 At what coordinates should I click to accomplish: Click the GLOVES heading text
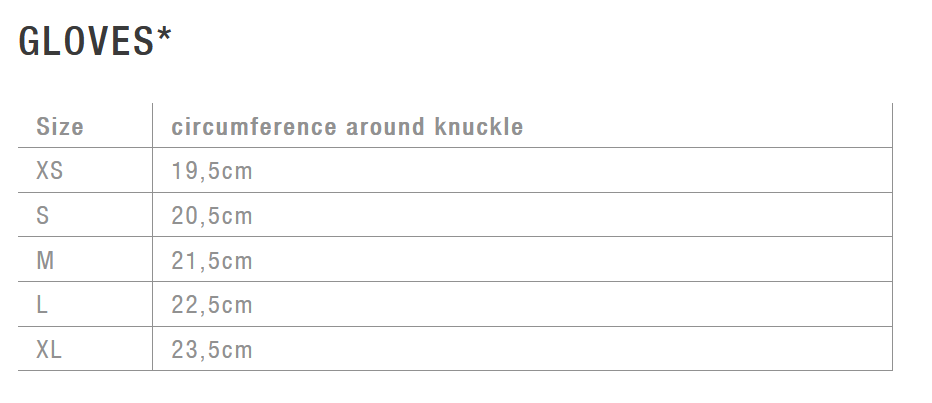(86, 41)
